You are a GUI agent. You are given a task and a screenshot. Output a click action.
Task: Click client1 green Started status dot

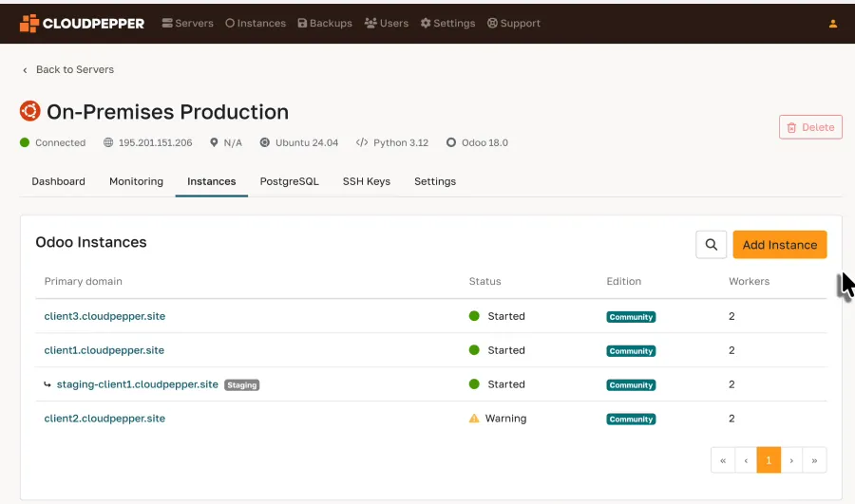474,350
